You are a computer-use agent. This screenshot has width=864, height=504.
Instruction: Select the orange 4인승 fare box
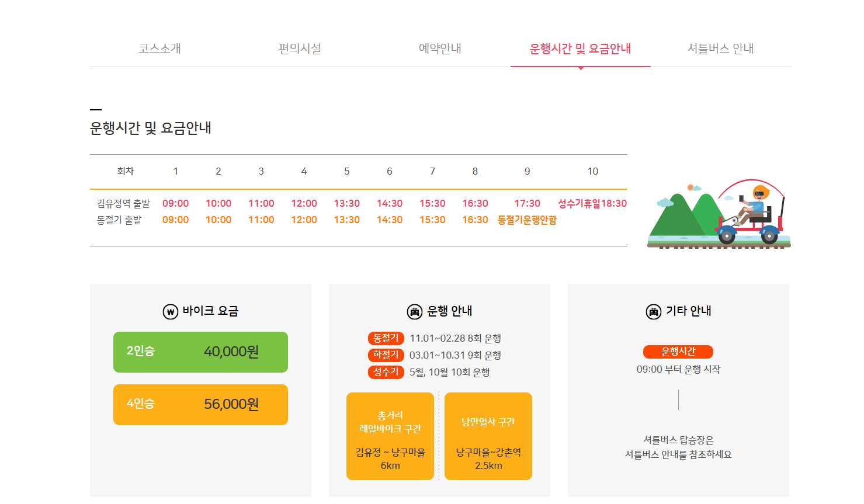200,404
